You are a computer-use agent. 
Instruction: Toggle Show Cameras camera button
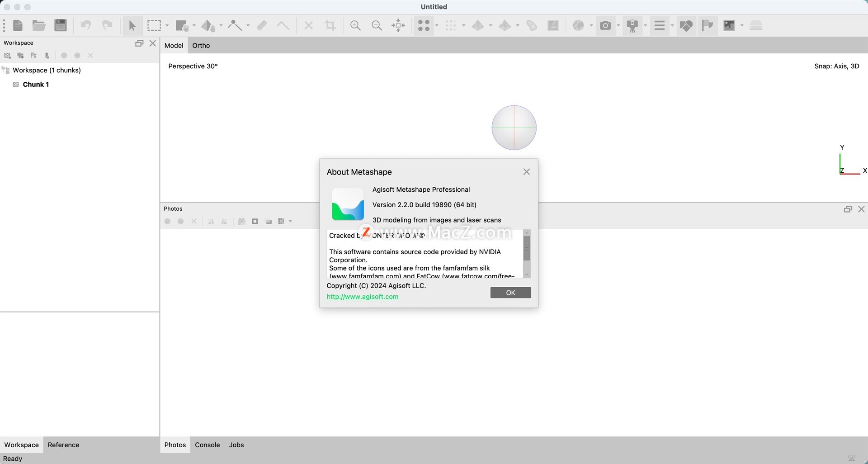[x=605, y=25]
